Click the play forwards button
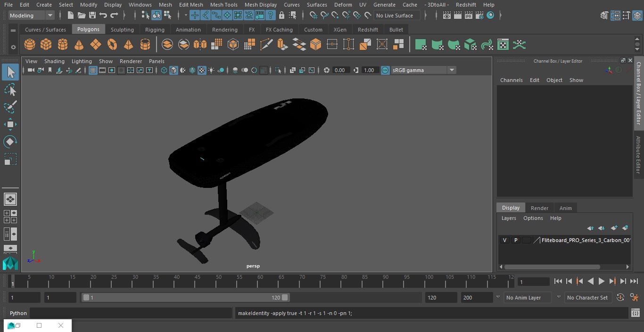 point(602,281)
